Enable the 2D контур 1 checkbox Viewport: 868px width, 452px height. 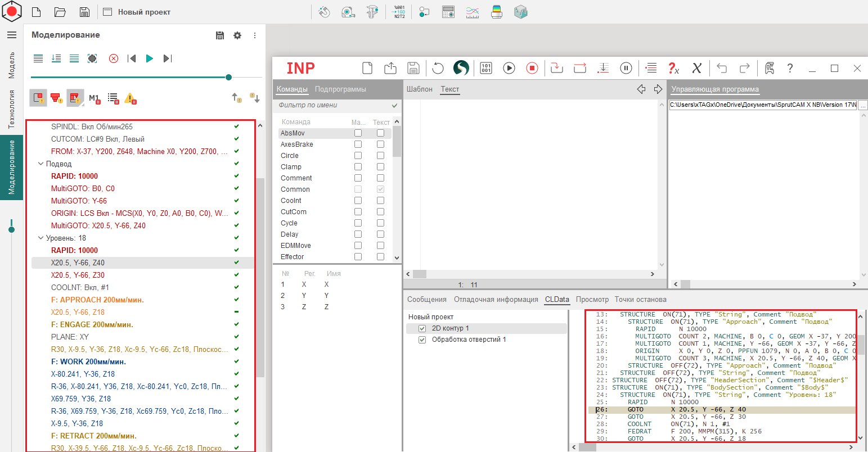(x=422, y=328)
